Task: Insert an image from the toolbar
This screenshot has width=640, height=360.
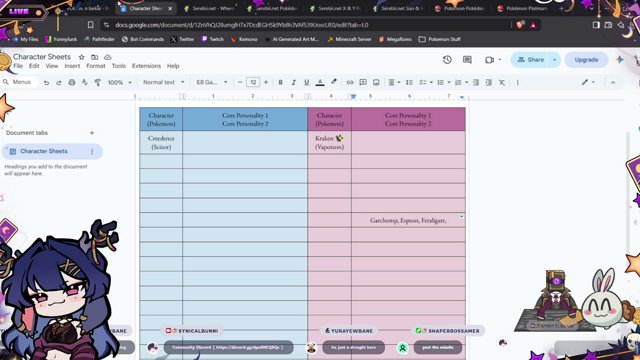Action: pos(376,82)
